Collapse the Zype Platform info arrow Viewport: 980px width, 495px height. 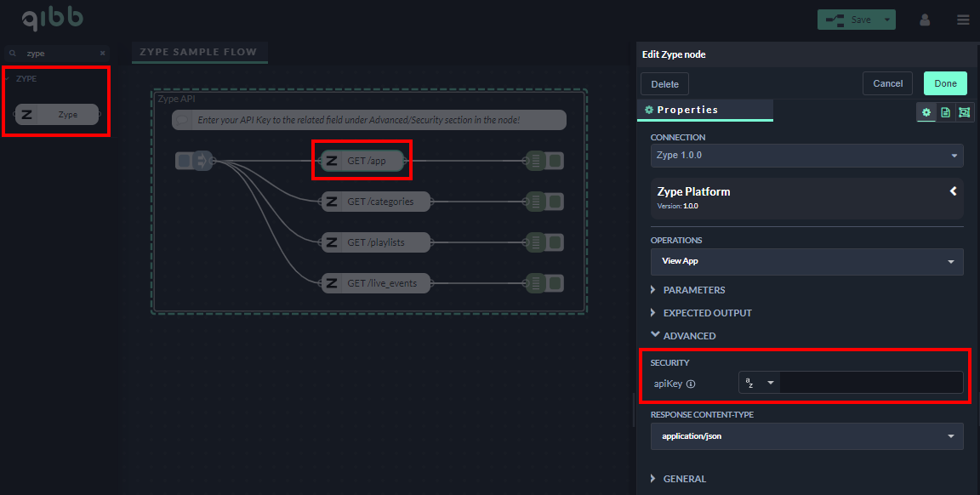click(954, 191)
